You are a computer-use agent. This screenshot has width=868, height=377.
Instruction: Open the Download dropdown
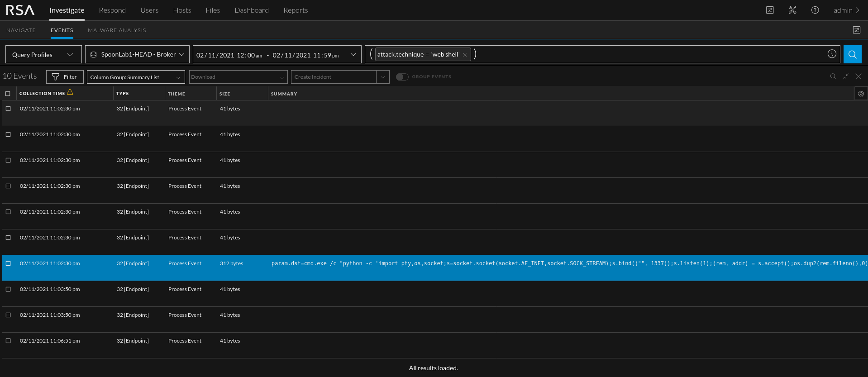point(238,77)
